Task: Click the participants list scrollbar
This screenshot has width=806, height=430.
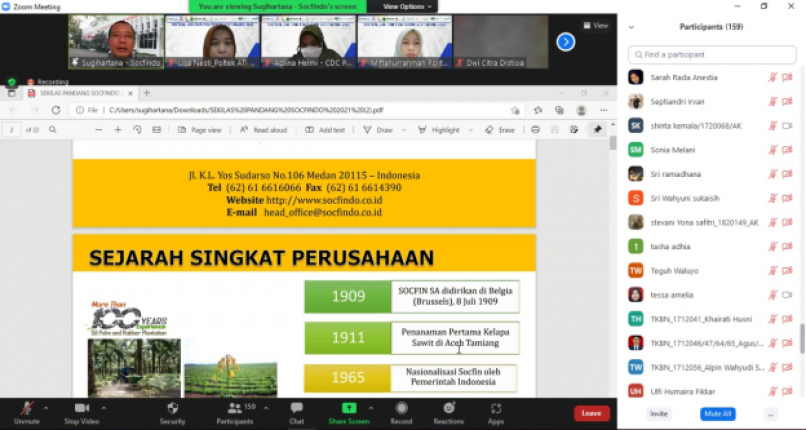Action: pos(802,339)
